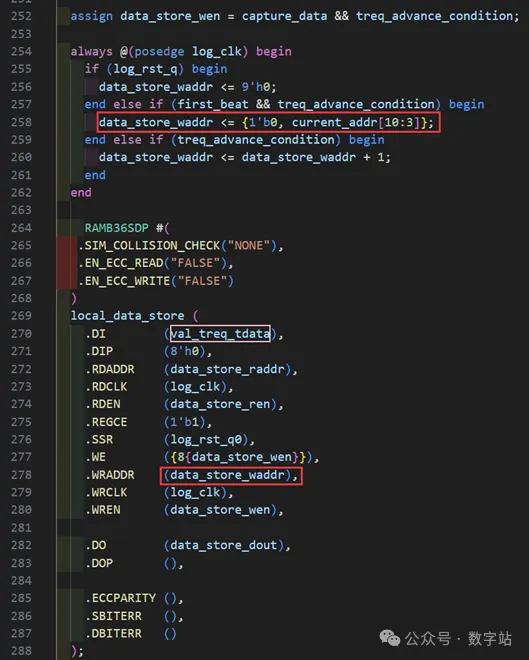
Task: Click the "NONE" string literal
Action: point(249,245)
